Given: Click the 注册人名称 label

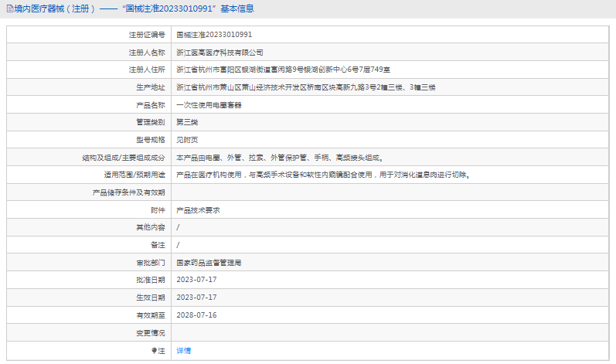Looking at the screenshot, I should pos(147,53).
